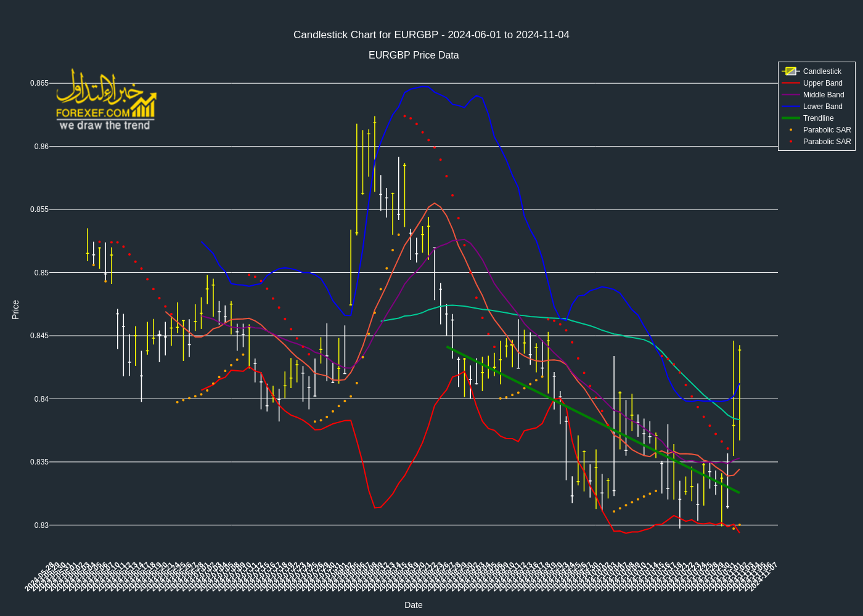Hide the Upper Band trace in legend

816,83
